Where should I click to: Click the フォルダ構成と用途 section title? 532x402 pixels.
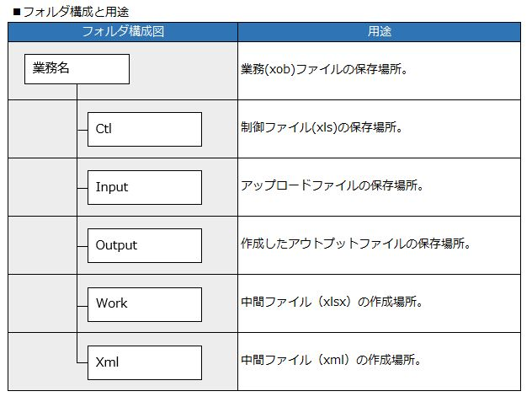coord(76,12)
